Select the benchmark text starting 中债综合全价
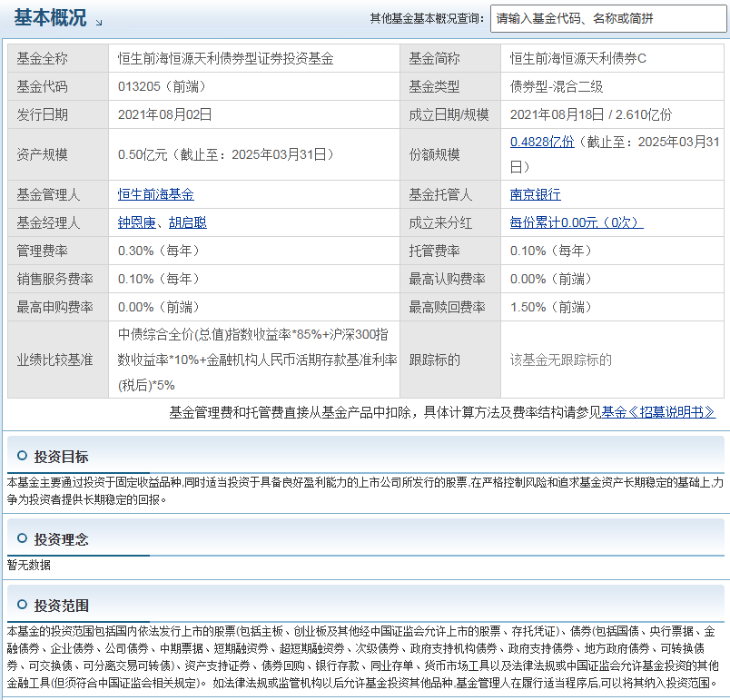This screenshot has width=730, height=700. pyautogui.click(x=258, y=360)
